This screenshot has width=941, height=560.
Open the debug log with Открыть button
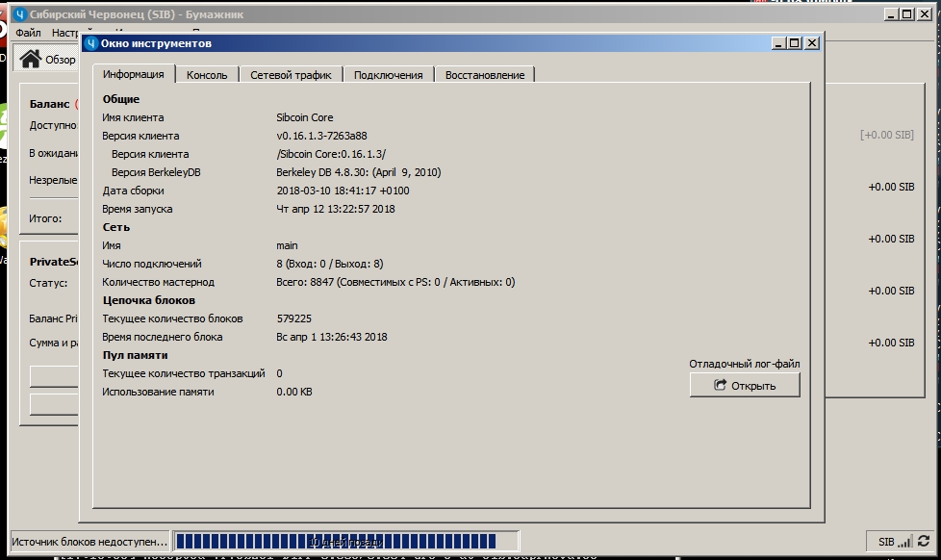pyautogui.click(x=745, y=385)
